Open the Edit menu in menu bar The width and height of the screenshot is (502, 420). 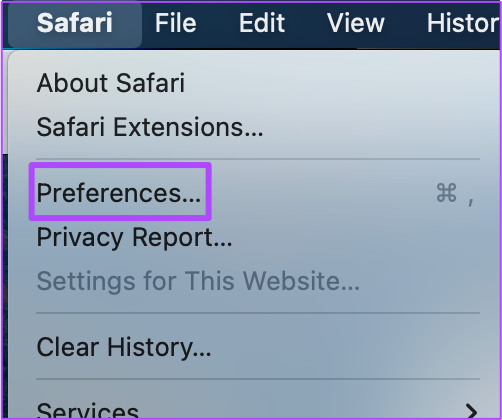[262, 23]
